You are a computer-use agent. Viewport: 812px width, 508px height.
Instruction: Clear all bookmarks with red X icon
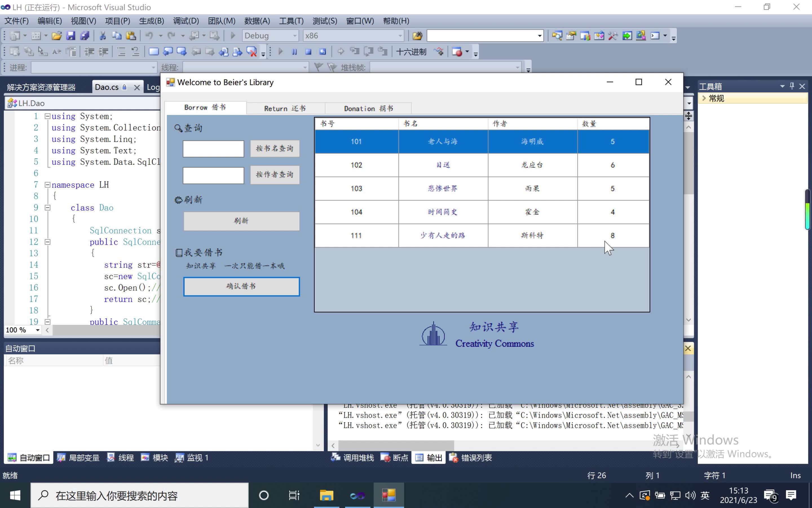pyautogui.click(x=251, y=52)
